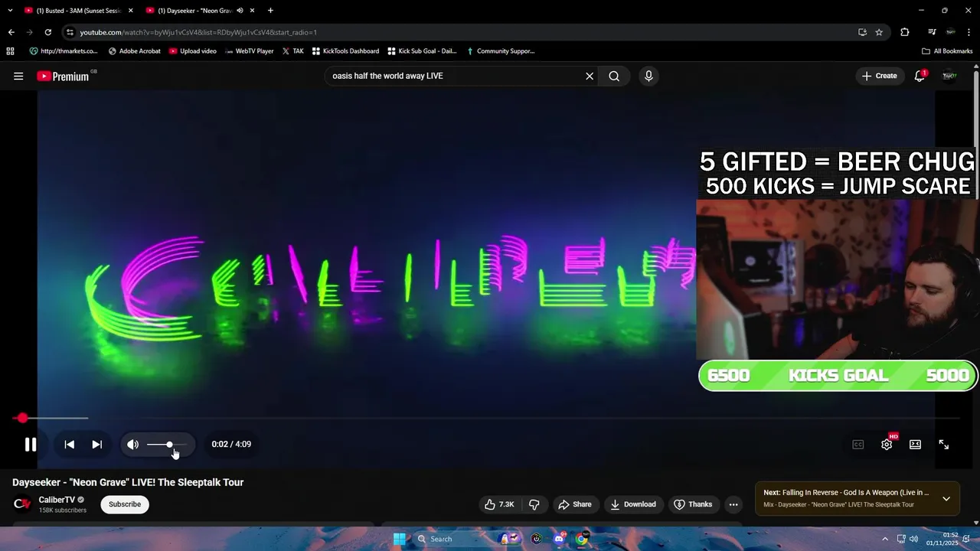Mute the video player volume
This screenshot has height=551, width=980.
[x=133, y=445]
